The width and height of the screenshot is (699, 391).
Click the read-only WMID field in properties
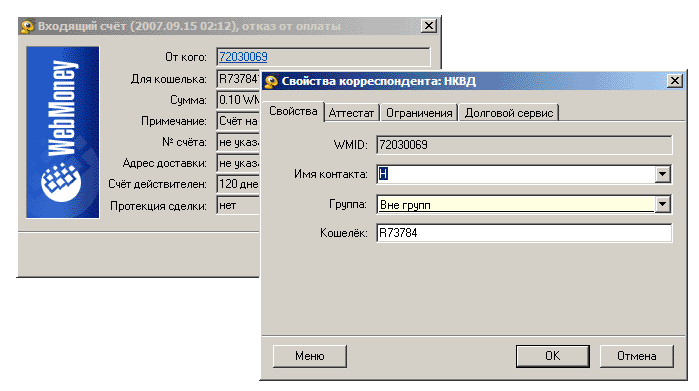pos(524,145)
